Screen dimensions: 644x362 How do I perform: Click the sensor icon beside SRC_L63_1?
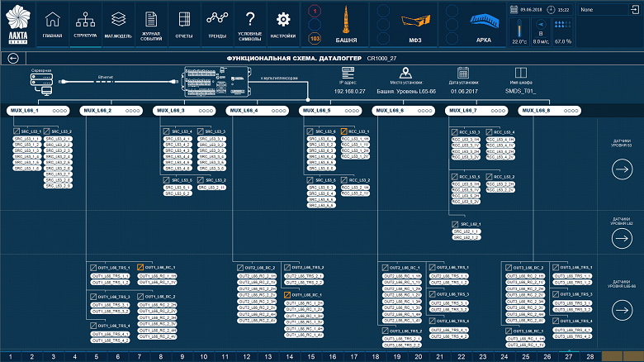point(17,131)
